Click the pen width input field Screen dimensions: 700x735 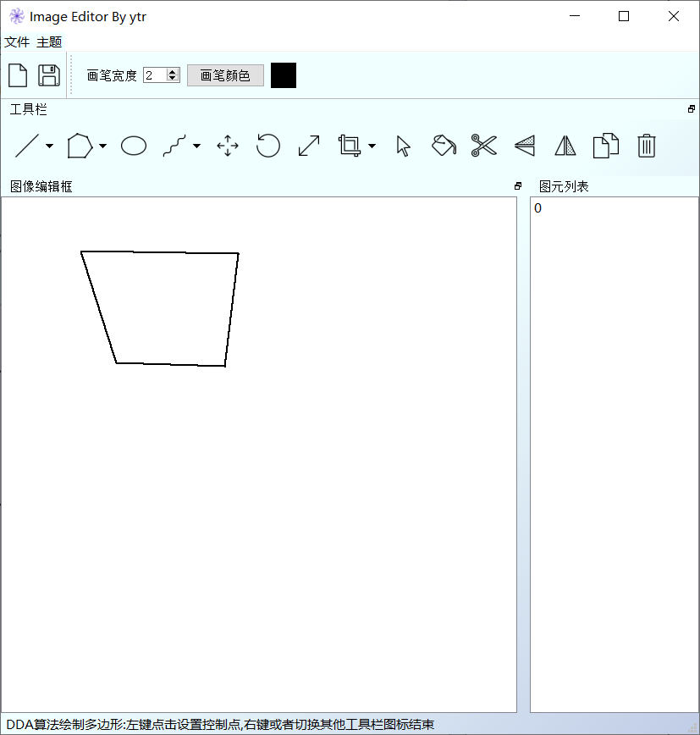point(155,75)
